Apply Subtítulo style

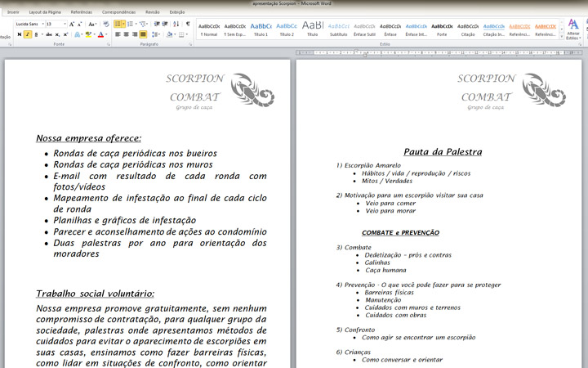click(339, 29)
